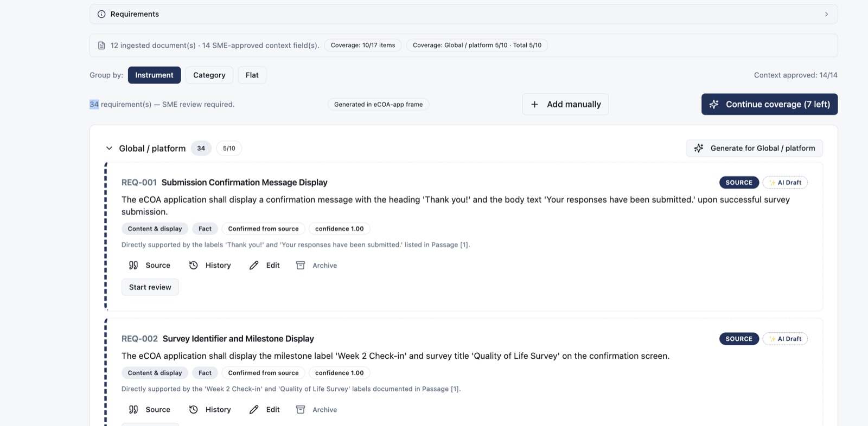Screen dimensions: 868x426
Task: Click the 34 count badge beside Global / platform
Action: tap(201, 148)
